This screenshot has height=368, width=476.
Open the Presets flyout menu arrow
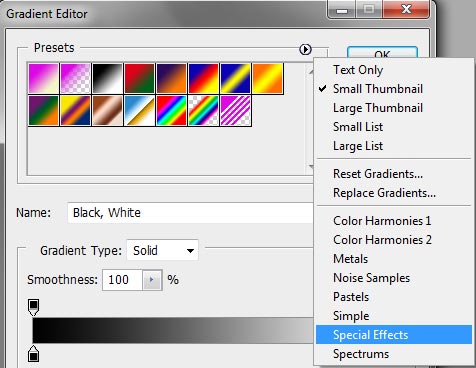click(x=305, y=49)
